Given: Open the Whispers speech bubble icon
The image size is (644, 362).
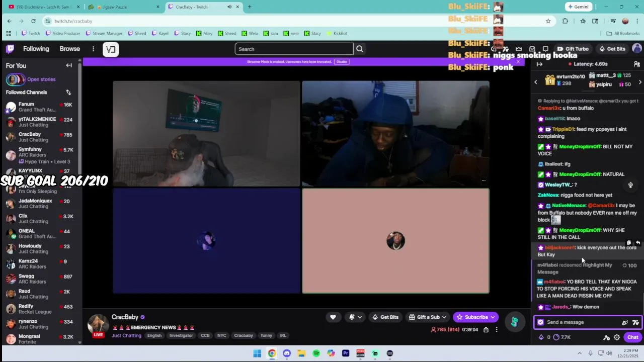Looking at the screenshot, I should pyautogui.click(x=545, y=49).
